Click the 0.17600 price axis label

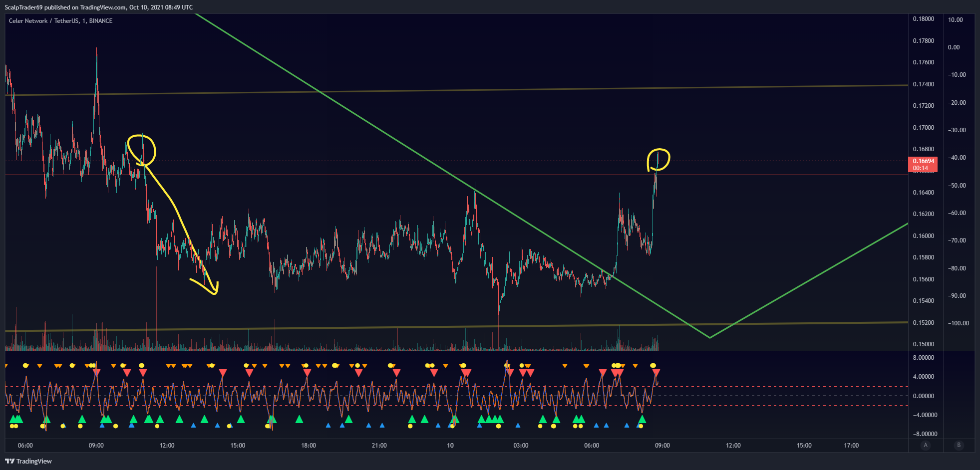pos(924,62)
